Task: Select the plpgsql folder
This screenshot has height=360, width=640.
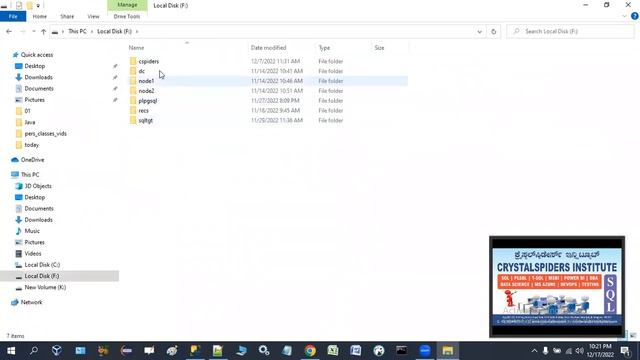Action: 147,100
